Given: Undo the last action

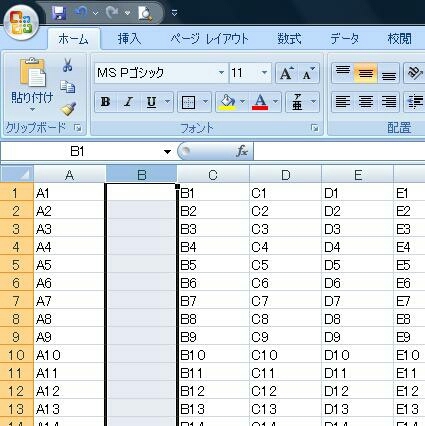Looking at the screenshot, I should click(81, 13).
